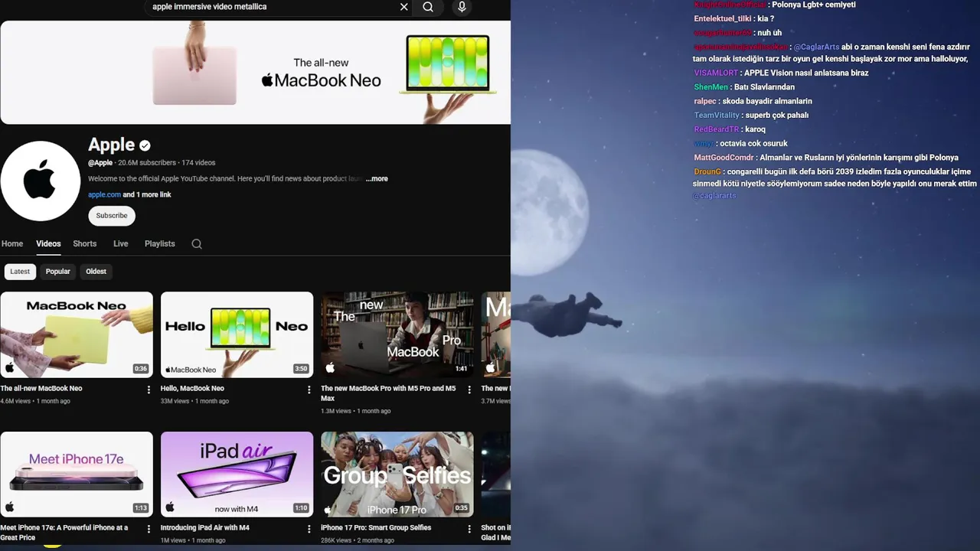The width and height of the screenshot is (980, 551).
Task: Expand channel description with '...more'
Action: tap(377, 179)
